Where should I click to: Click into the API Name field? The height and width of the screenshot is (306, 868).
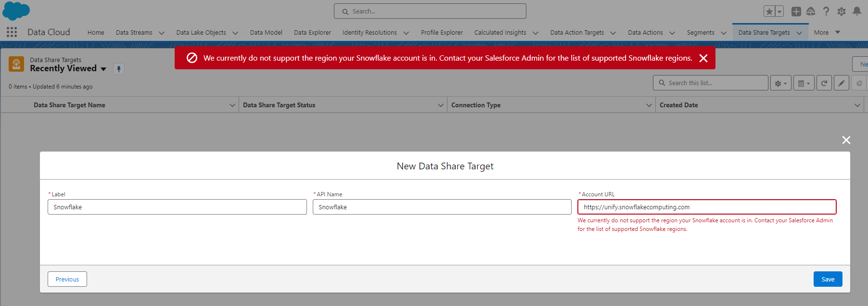442,207
